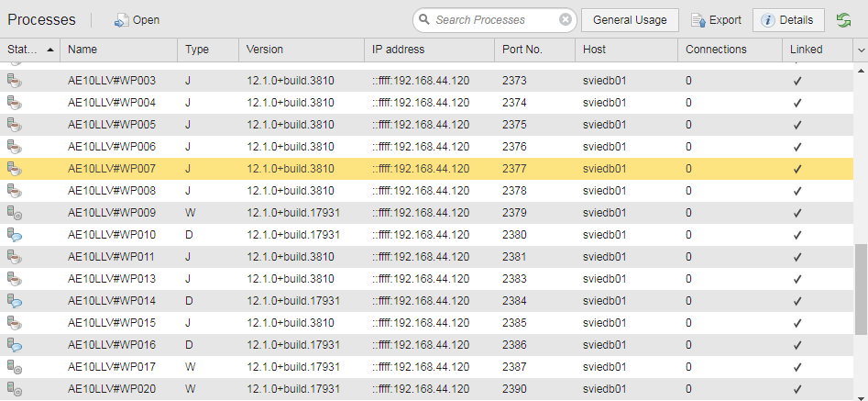Screen dimensions: 868x401
Task: Click the status icon of AE10LLV#WP020
Action: 15,389
